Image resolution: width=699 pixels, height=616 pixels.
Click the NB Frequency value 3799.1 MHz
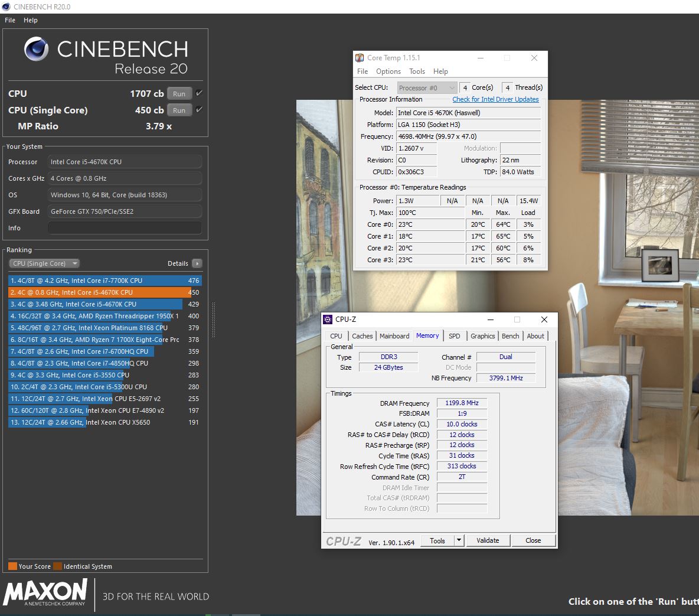[506, 378]
